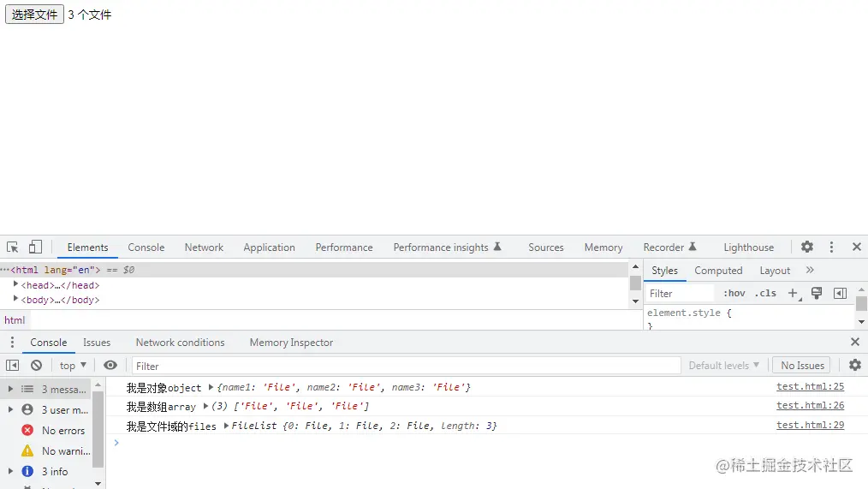Switch to the Memory tab

point(603,247)
